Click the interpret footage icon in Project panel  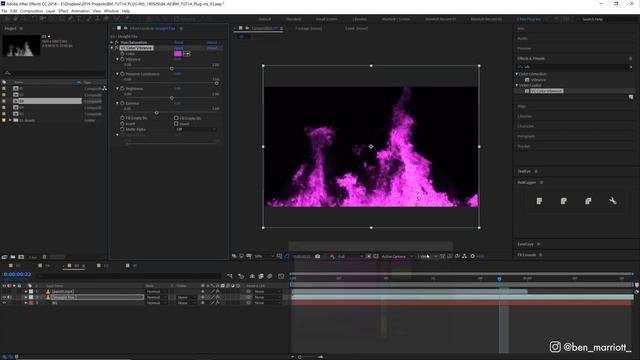4,257
